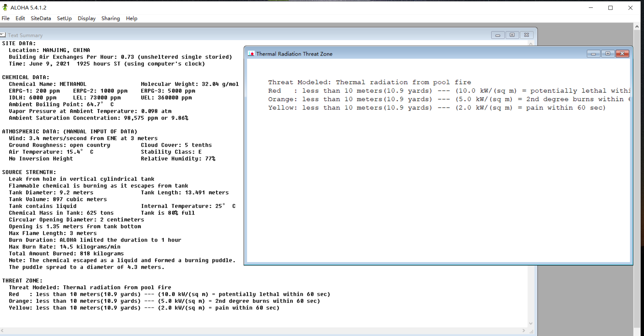Screen dimensions: 644x336
Task: Click the Circular Opening Diameter line
Action: [x=77, y=220]
